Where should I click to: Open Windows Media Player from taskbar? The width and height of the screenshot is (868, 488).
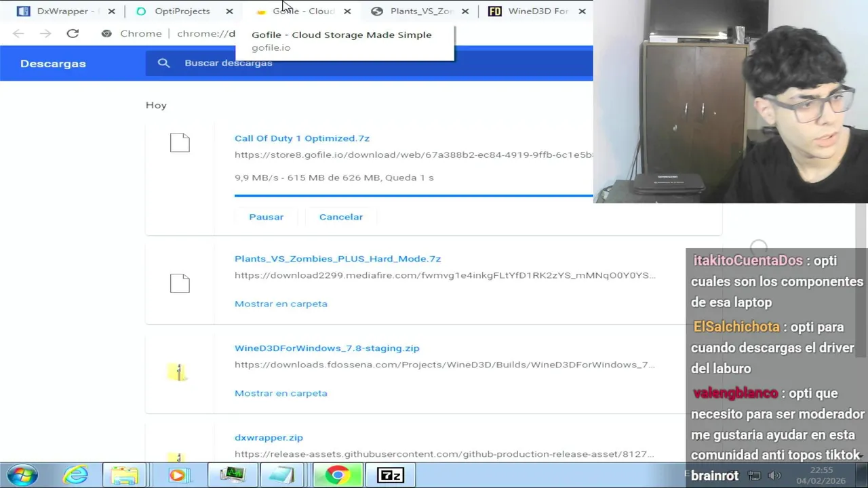click(x=177, y=475)
